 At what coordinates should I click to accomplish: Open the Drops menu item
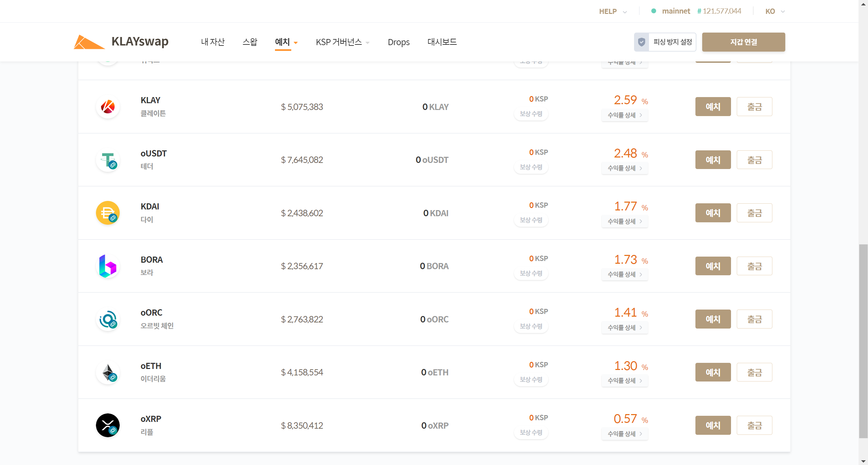click(398, 42)
